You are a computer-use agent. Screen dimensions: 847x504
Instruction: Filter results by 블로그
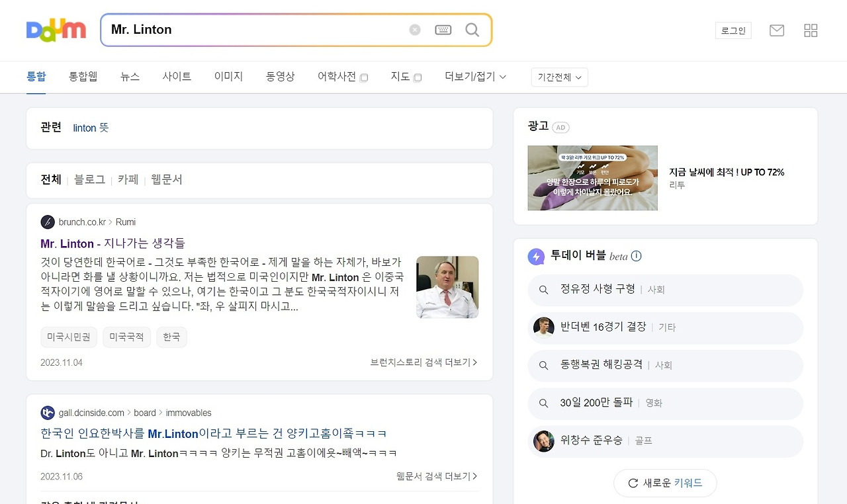pos(89,180)
